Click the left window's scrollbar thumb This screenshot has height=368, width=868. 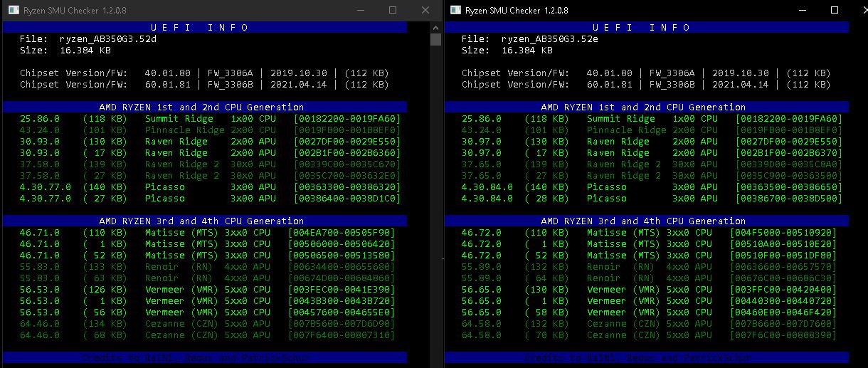point(436,39)
